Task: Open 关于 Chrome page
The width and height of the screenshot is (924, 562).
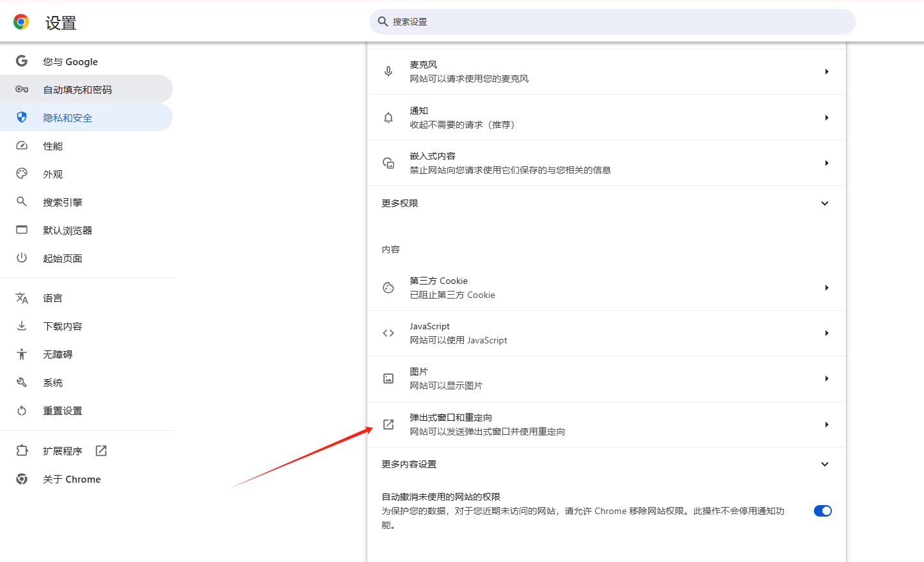Action: (x=86, y=479)
